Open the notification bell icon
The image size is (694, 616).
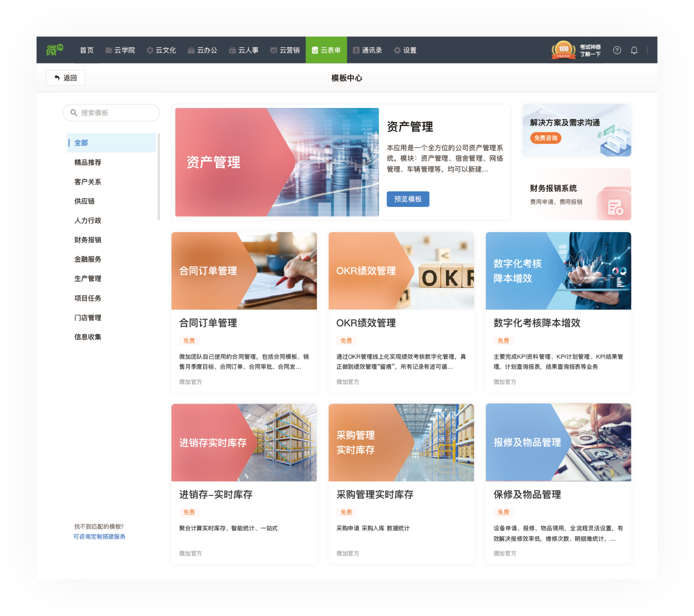(x=634, y=50)
